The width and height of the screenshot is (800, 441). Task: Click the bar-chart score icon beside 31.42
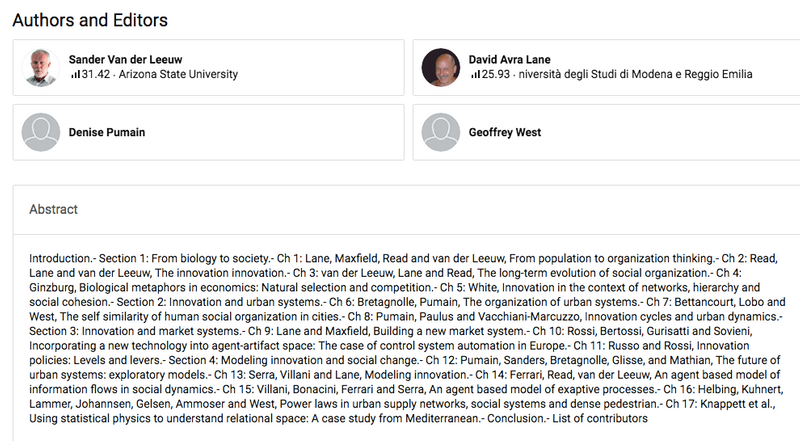click(x=74, y=75)
